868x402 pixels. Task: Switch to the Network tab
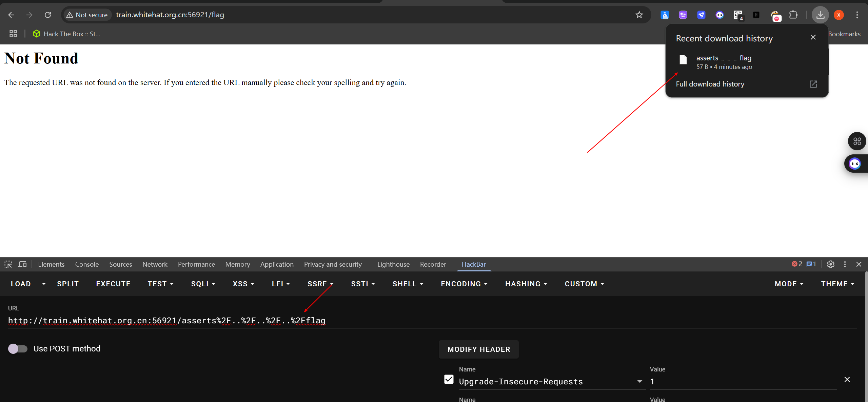155,264
